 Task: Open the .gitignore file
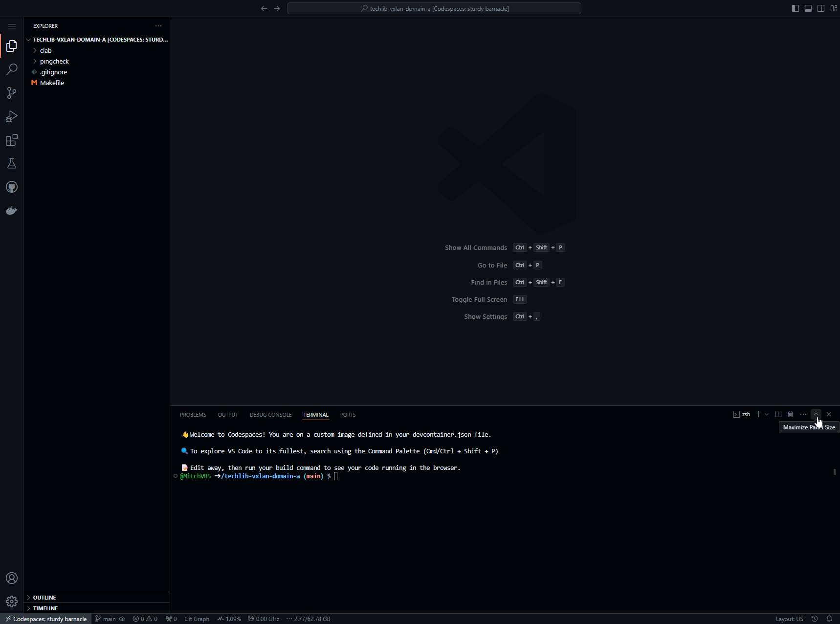click(97, 72)
